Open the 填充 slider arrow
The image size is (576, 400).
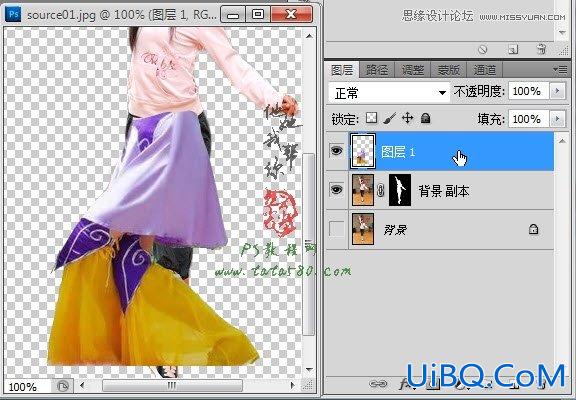tap(557, 119)
